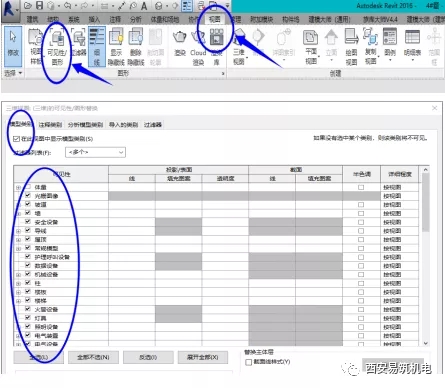Open the filter list <多个> dropdown
This screenshot has height=388, width=445.
pyautogui.click(x=95, y=152)
